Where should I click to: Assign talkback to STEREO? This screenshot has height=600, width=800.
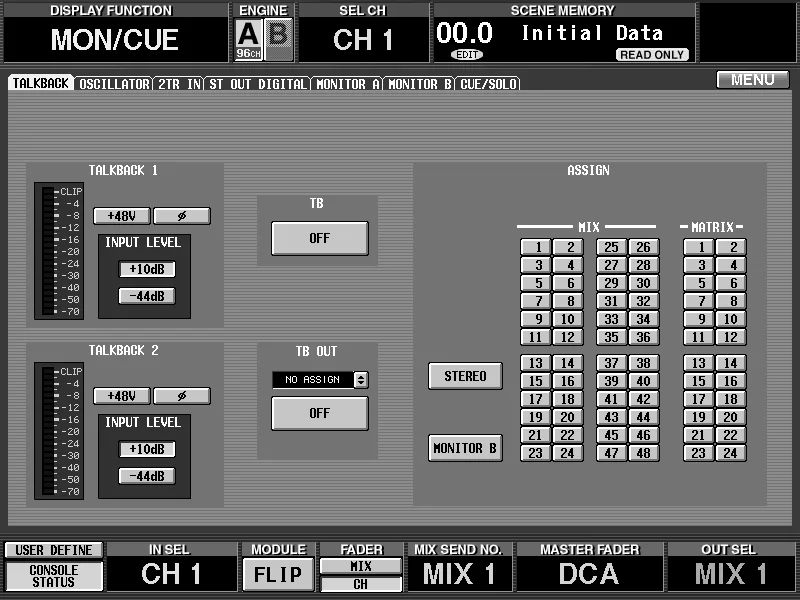(x=465, y=376)
